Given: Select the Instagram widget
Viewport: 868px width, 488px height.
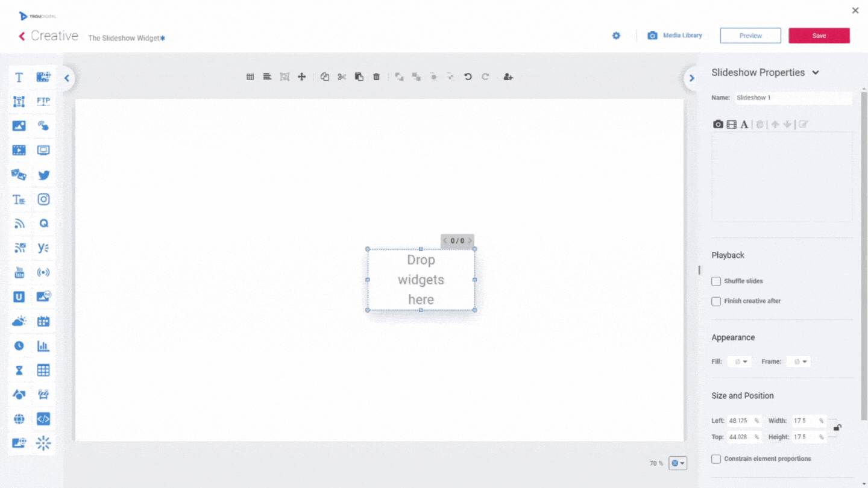Looking at the screenshot, I should pyautogui.click(x=43, y=199).
